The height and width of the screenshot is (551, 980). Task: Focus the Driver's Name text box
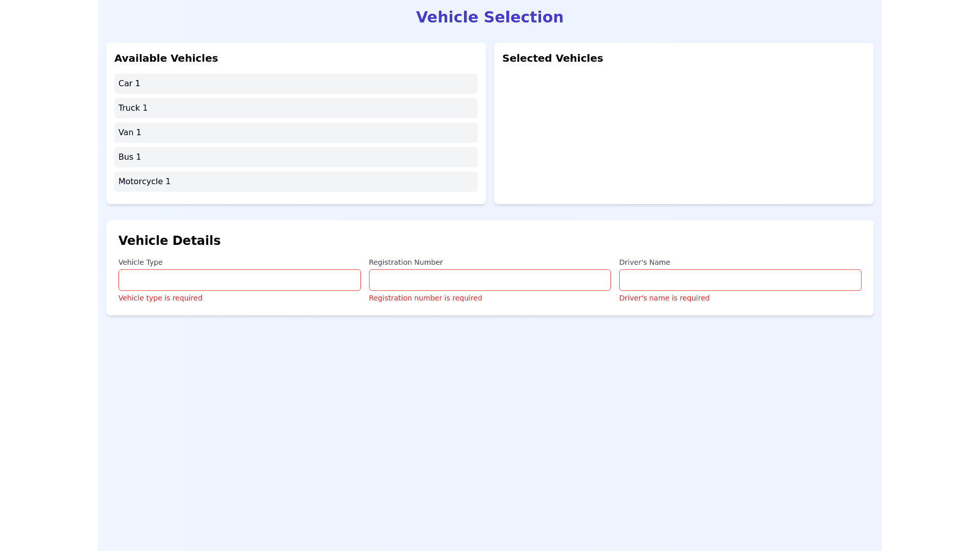tap(740, 280)
